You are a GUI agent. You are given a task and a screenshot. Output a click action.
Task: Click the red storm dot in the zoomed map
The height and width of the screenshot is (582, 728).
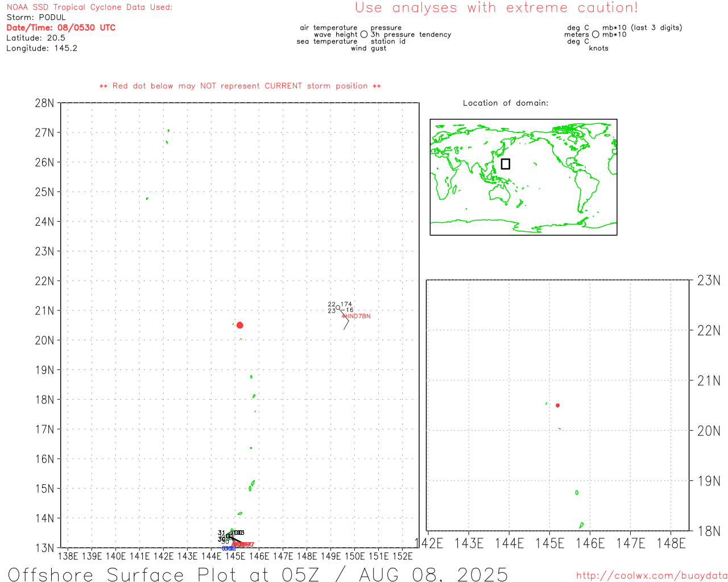(x=558, y=405)
